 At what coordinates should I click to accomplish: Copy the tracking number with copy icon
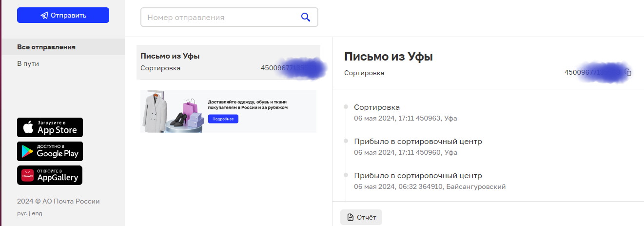(628, 73)
